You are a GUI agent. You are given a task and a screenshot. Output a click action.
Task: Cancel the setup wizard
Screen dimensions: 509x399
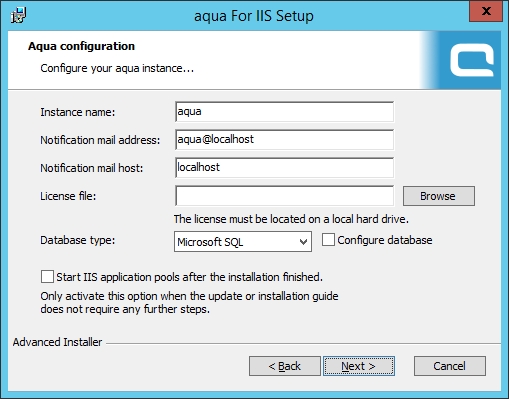pos(450,366)
